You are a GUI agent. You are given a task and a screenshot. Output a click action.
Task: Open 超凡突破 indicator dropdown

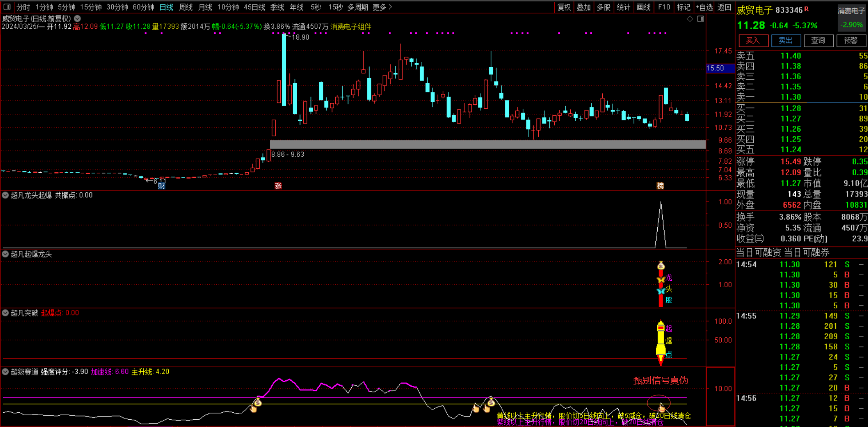(5, 313)
